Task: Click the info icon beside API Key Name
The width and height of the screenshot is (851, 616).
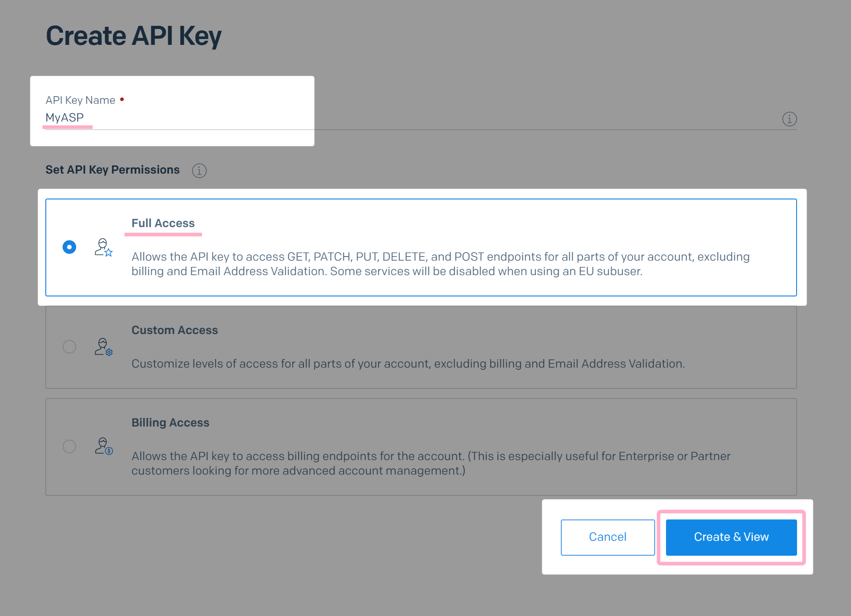Action: [789, 119]
